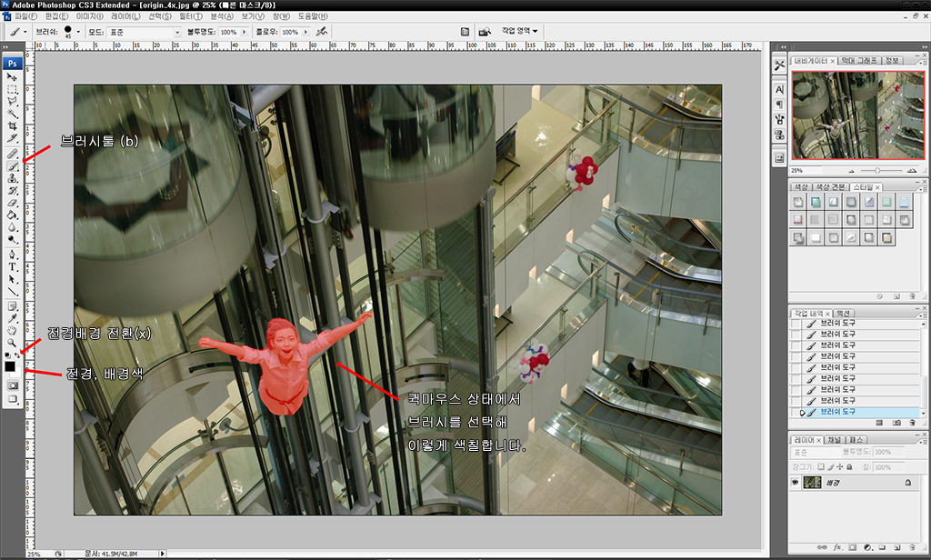The height and width of the screenshot is (560, 931).
Task: Add layer style fx button
Action: (x=837, y=547)
